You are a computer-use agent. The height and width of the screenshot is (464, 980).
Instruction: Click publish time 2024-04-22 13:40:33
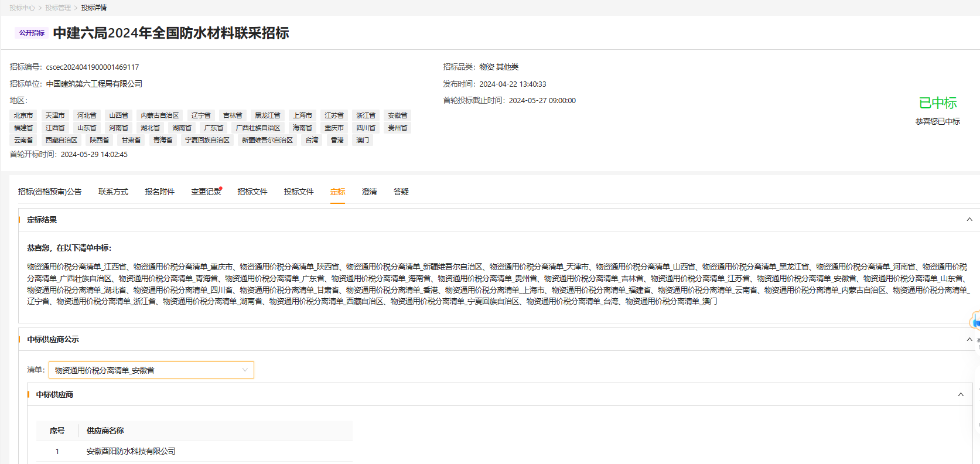point(513,84)
